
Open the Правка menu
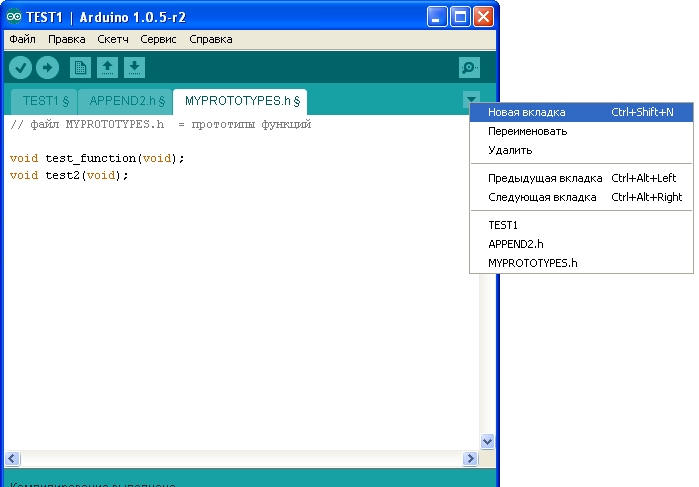[66, 39]
